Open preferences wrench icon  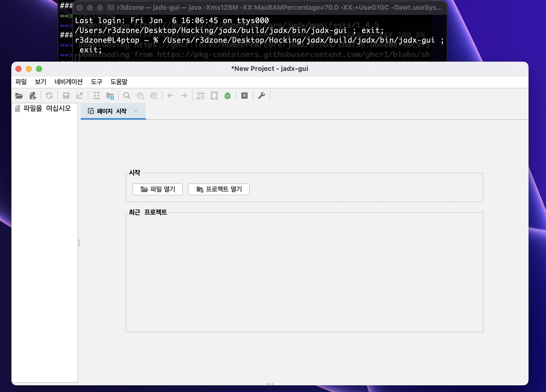point(261,96)
